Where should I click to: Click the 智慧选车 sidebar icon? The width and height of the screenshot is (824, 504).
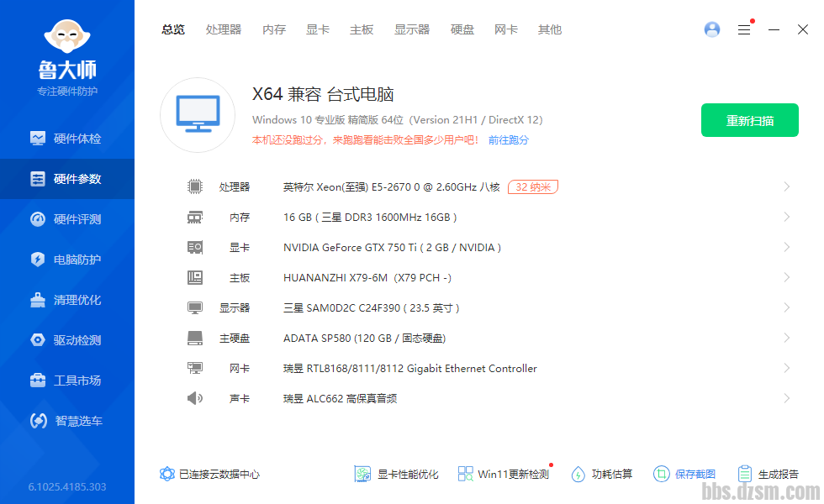(38, 421)
